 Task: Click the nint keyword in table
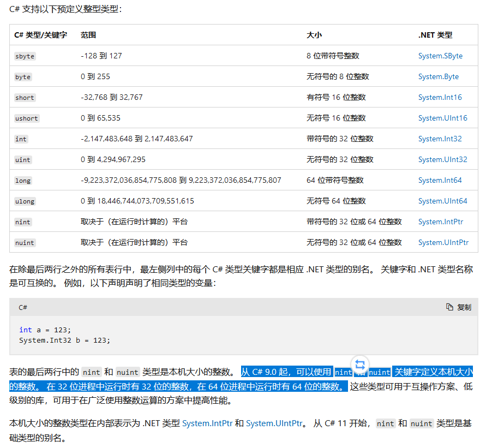(23, 222)
